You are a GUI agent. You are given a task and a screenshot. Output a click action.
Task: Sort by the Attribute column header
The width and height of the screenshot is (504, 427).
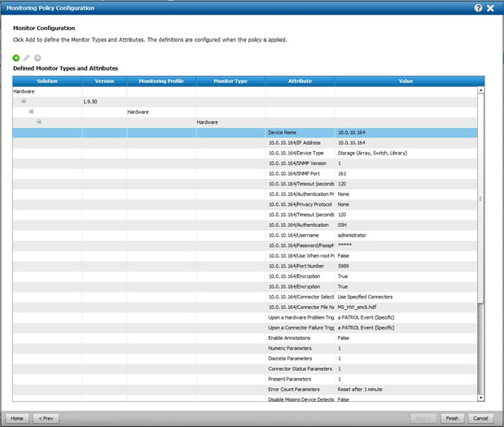[x=300, y=81]
